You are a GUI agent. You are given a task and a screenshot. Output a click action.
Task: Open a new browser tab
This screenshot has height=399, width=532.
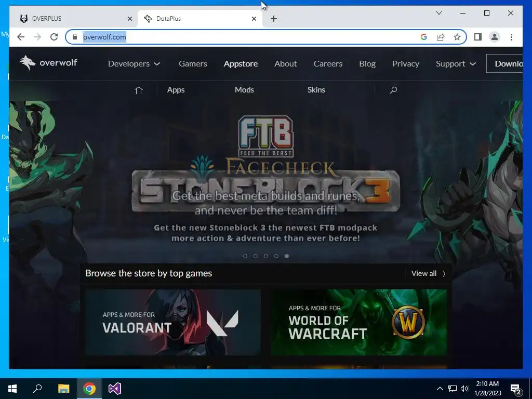click(x=274, y=19)
